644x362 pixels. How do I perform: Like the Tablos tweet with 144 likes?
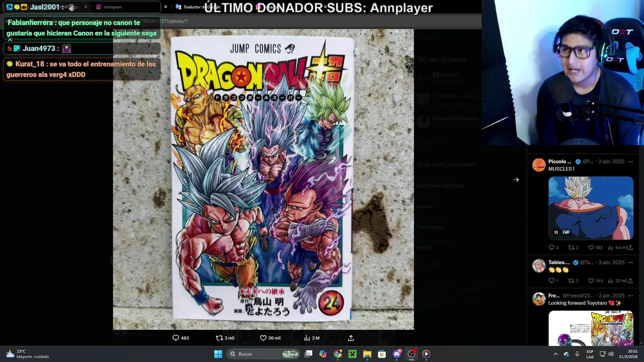pyautogui.click(x=596, y=281)
